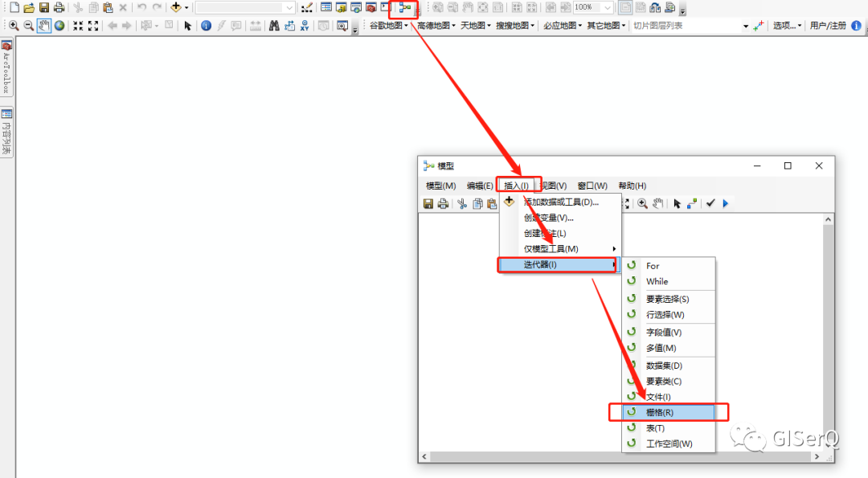
Task: Select 行选择(W) iterator
Action: 669,315
